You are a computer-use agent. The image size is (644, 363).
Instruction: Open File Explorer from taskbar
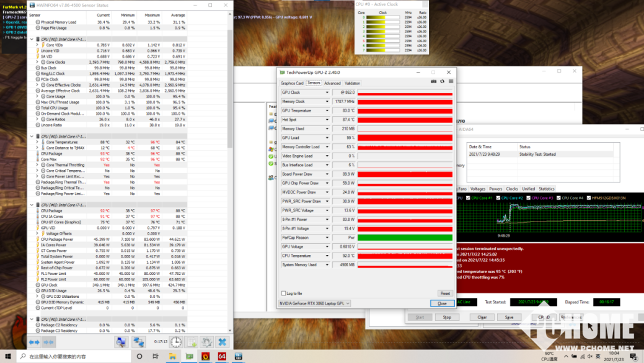pyautogui.click(x=172, y=356)
